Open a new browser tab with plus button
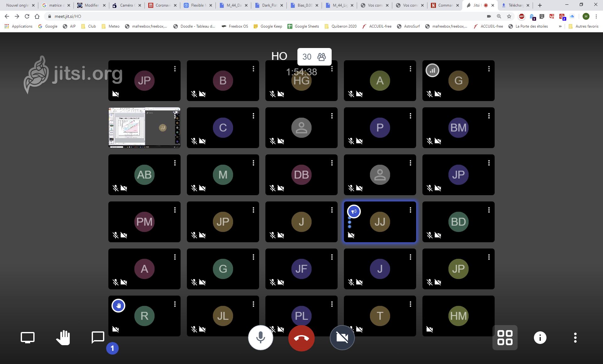Image resolution: width=603 pixels, height=364 pixels. 540,5
